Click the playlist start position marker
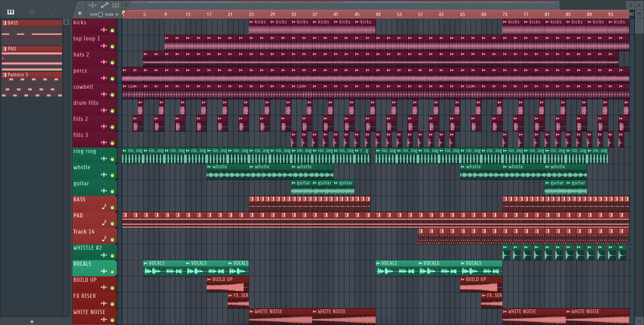The image size is (644, 325). pyautogui.click(x=124, y=13)
